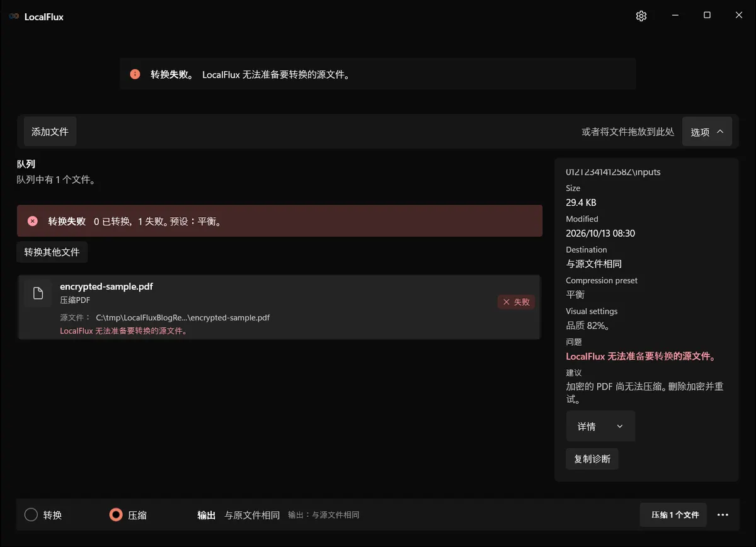
Task: Click the 压缩 1 个文件 button
Action: 673,515
